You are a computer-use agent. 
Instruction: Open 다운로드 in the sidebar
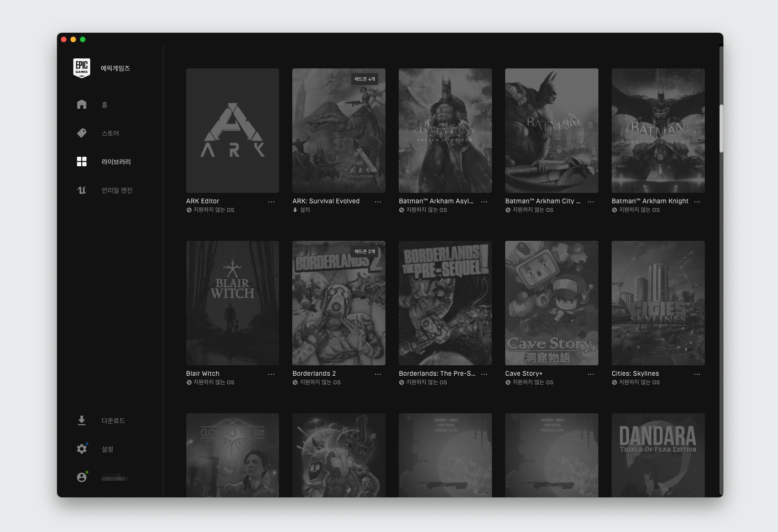(x=113, y=420)
